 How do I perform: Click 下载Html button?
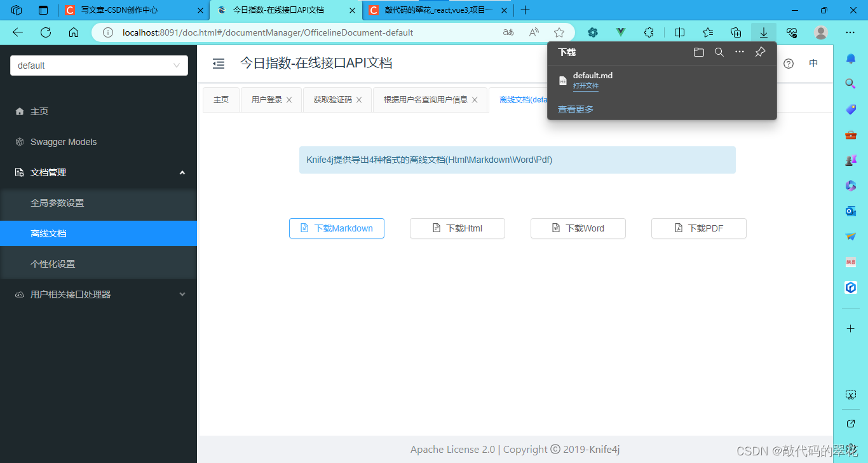pyautogui.click(x=458, y=228)
